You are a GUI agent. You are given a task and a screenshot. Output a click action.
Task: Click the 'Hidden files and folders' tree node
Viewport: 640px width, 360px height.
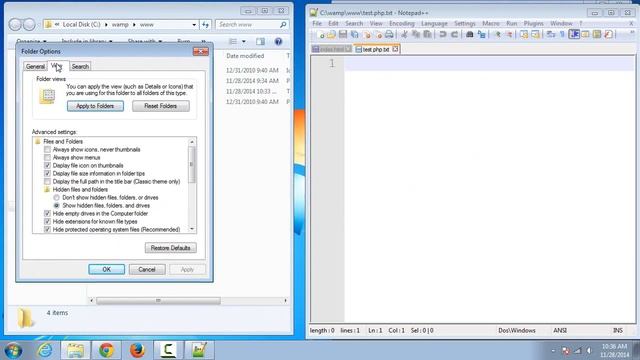coord(80,189)
